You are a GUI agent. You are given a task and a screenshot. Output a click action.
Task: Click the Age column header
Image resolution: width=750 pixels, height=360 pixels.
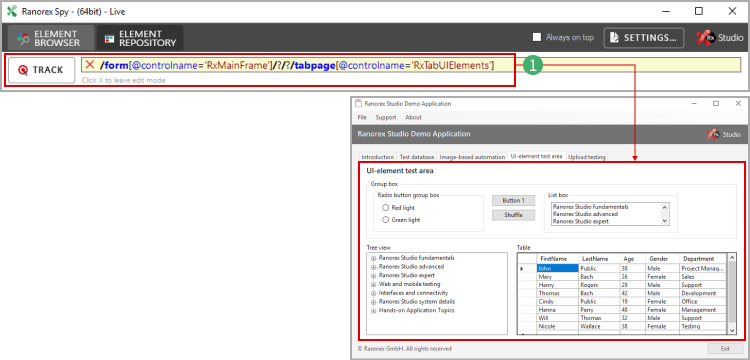click(x=632, y=259)
